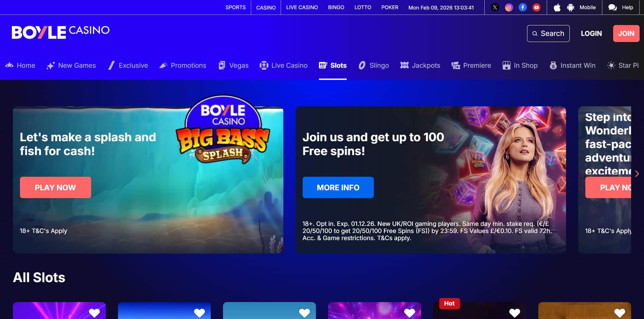Screen dimensions: 644x319
Task: Toggle heart on the last slot tile
Action: [620, 313]
